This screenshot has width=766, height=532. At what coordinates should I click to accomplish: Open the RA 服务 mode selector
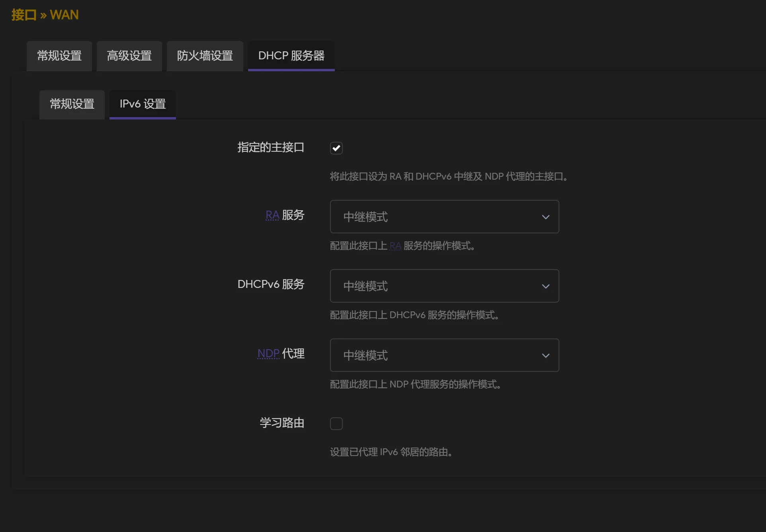coord(444,217)
